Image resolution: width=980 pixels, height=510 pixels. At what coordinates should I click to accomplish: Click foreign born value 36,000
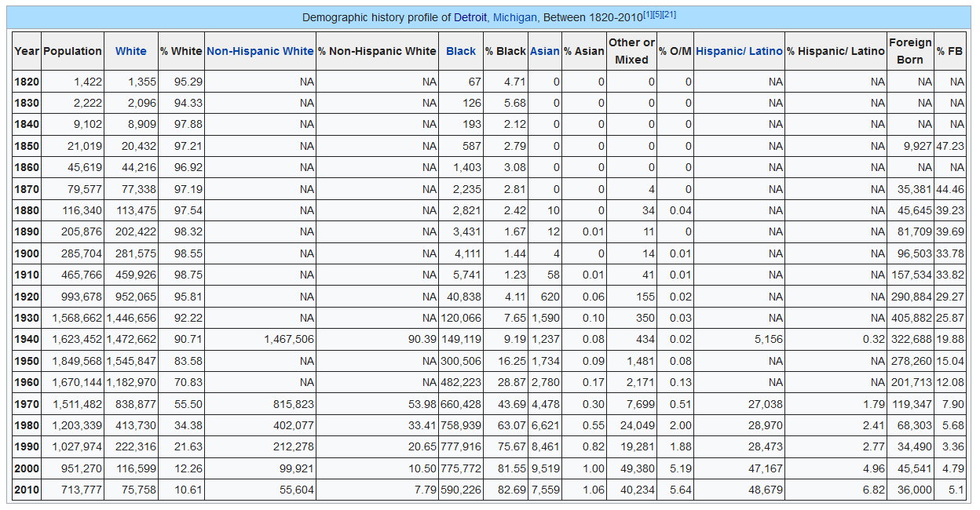click(x=915, y=490)
